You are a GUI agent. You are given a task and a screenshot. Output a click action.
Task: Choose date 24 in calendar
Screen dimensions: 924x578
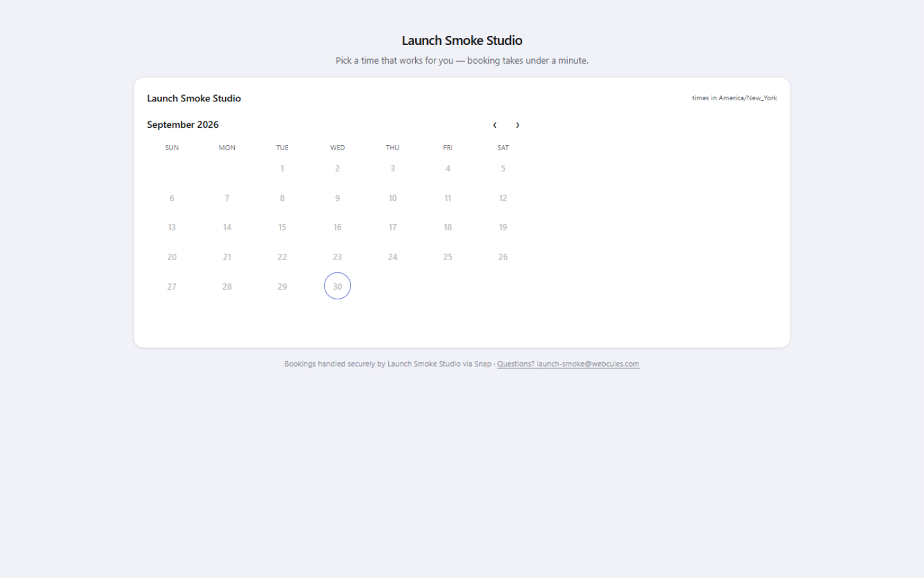point(393,257)
